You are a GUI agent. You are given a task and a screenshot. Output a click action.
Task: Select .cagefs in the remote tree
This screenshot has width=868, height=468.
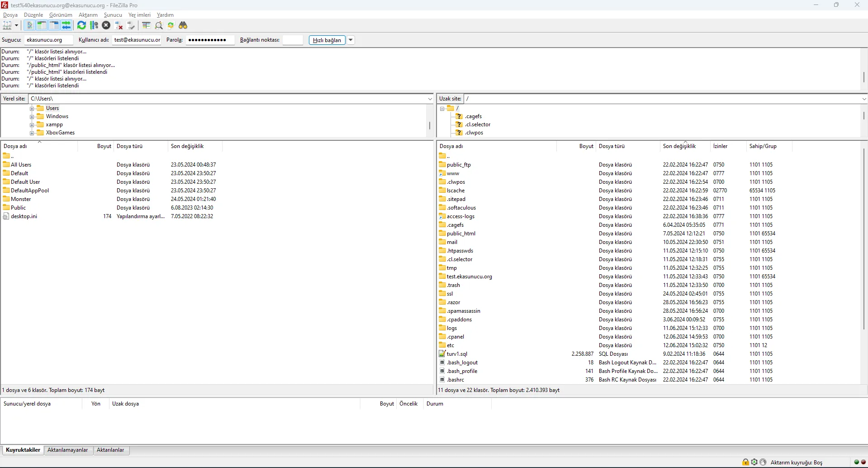pos(473,116)
